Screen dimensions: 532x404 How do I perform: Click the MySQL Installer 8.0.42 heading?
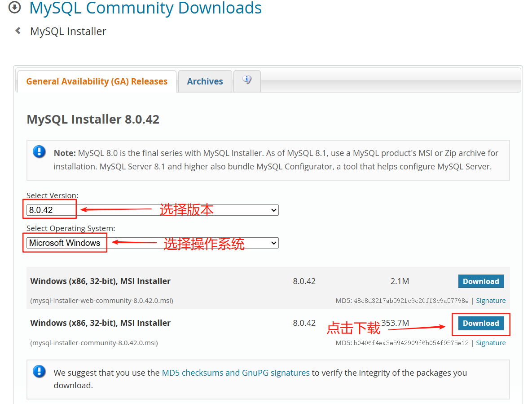pyautogui.click(x=93, y=120)
